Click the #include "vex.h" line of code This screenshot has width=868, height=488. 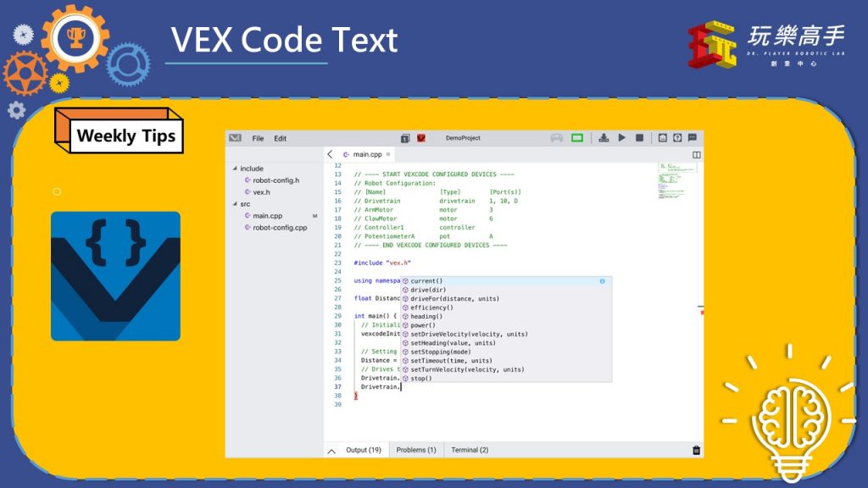382,263
